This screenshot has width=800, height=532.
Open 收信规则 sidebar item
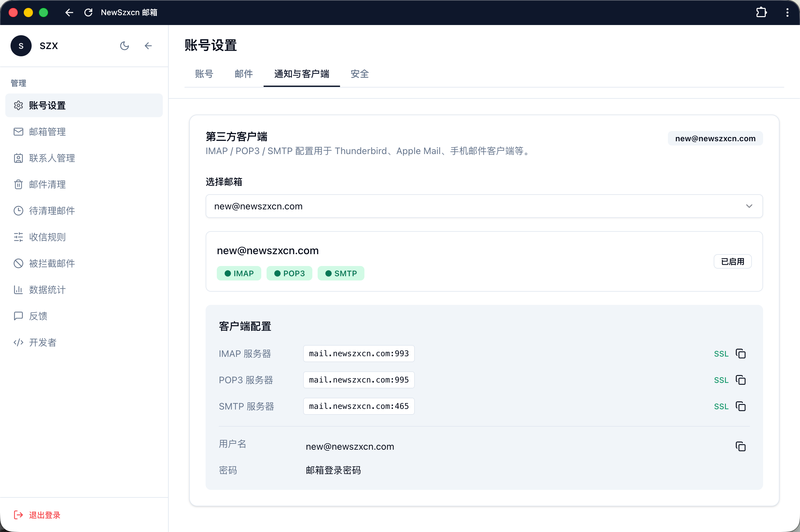tap(84, 237)
